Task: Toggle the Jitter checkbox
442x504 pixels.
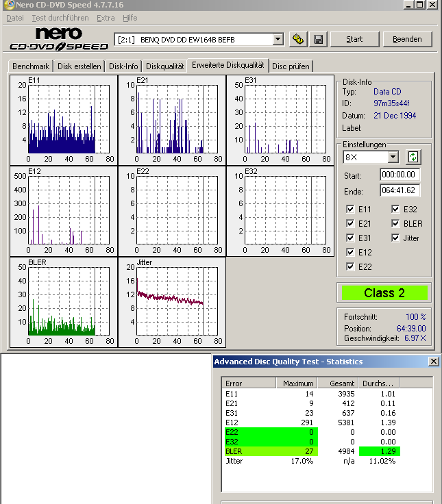Action: tap(395, 238)
